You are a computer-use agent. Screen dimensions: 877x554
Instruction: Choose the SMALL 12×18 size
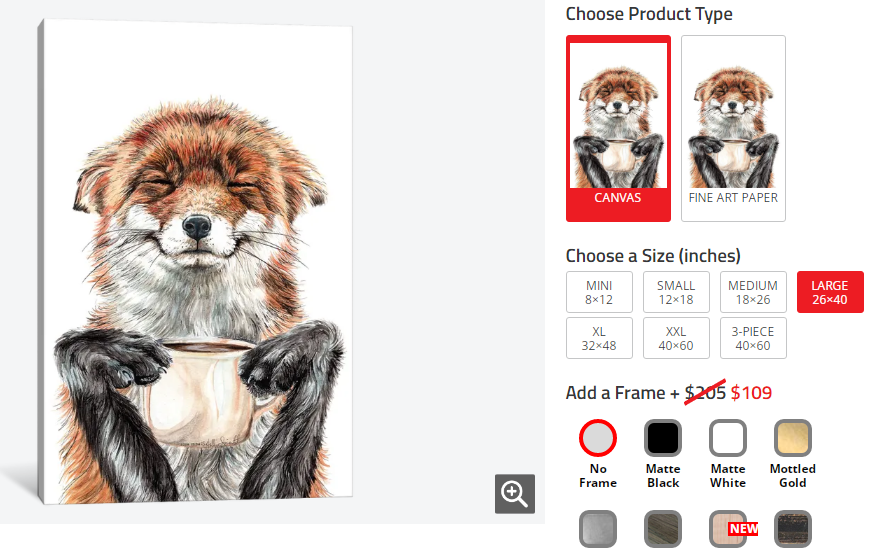tap(676, 292)
